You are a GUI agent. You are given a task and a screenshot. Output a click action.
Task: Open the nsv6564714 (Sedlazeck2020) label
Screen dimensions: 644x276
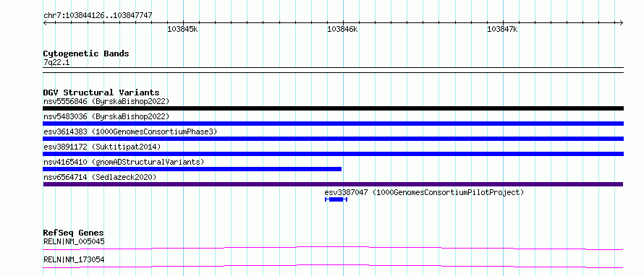tap(100, 177)
